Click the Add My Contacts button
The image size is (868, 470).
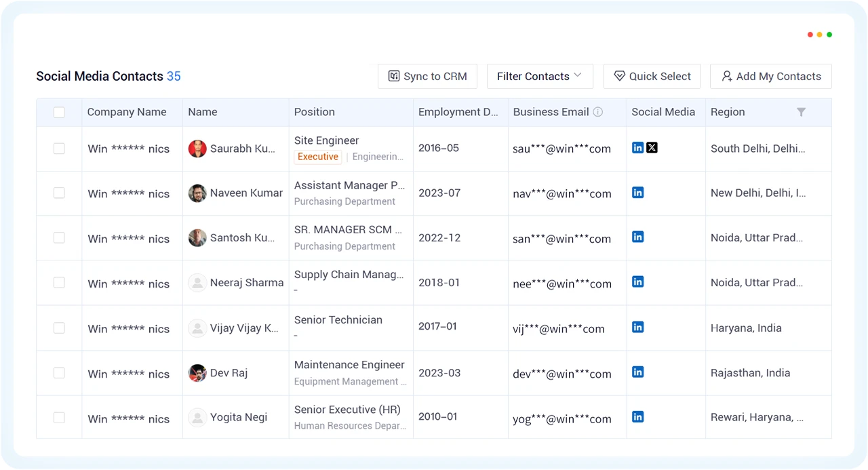(771, 76)
